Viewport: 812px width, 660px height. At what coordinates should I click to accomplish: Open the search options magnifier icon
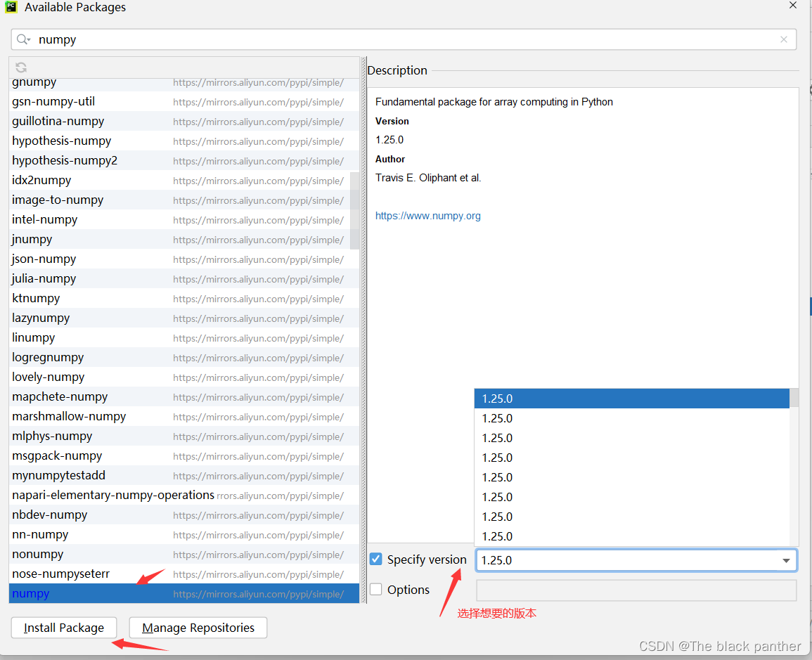pos(23,39)
